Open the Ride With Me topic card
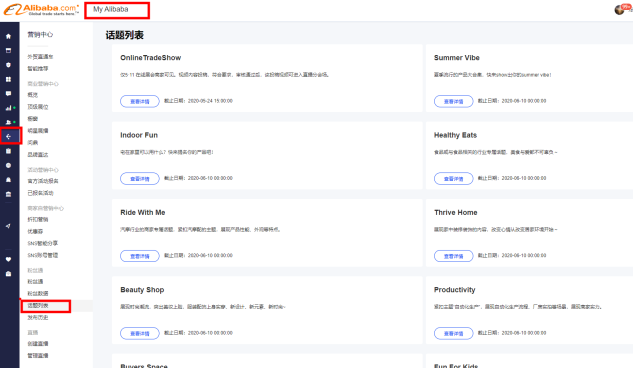The height and width of the screenshot is (368, 633). tap(267, 233)
